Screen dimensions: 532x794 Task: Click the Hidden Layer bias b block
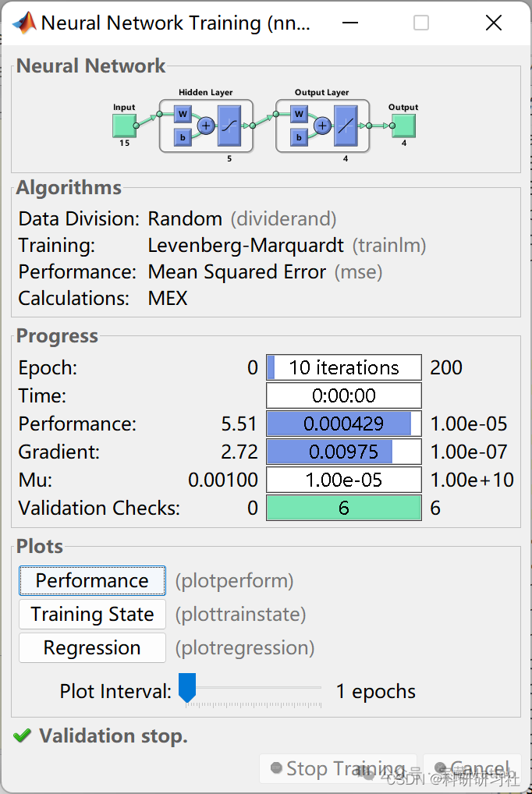(183, 137)
